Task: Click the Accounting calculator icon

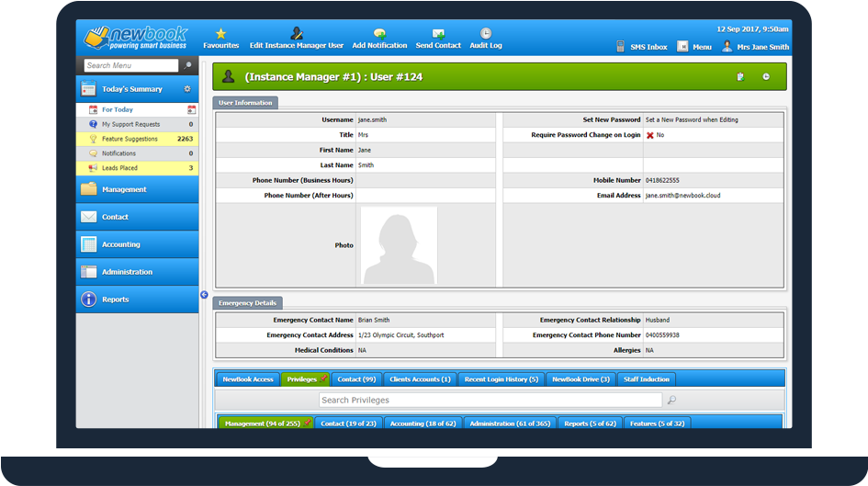Action: coord(88,244)
